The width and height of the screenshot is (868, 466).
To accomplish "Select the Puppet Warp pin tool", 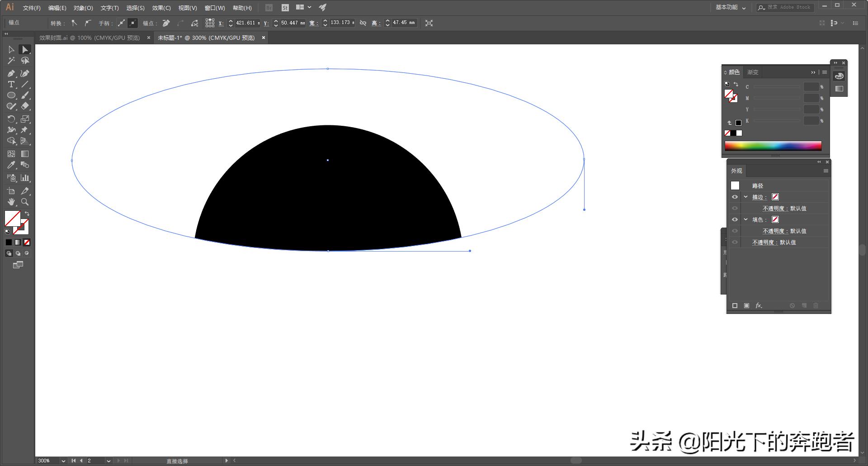I will tap(25, 130).
